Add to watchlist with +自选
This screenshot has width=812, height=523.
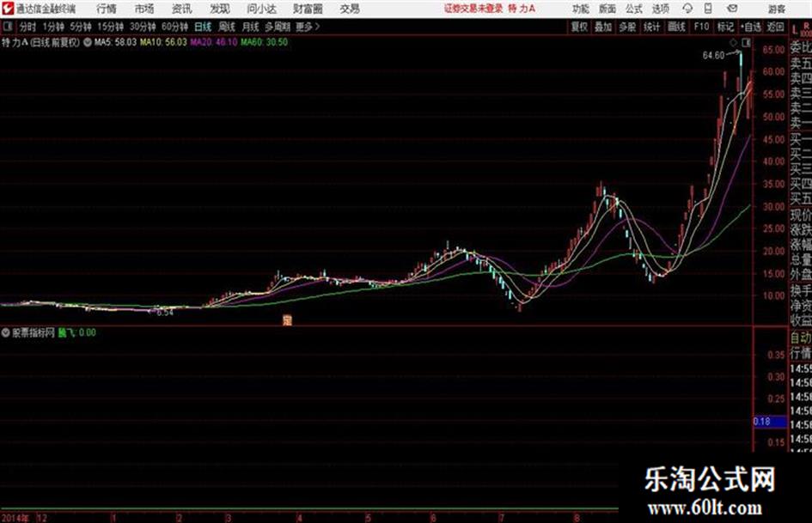pos(751,27)
